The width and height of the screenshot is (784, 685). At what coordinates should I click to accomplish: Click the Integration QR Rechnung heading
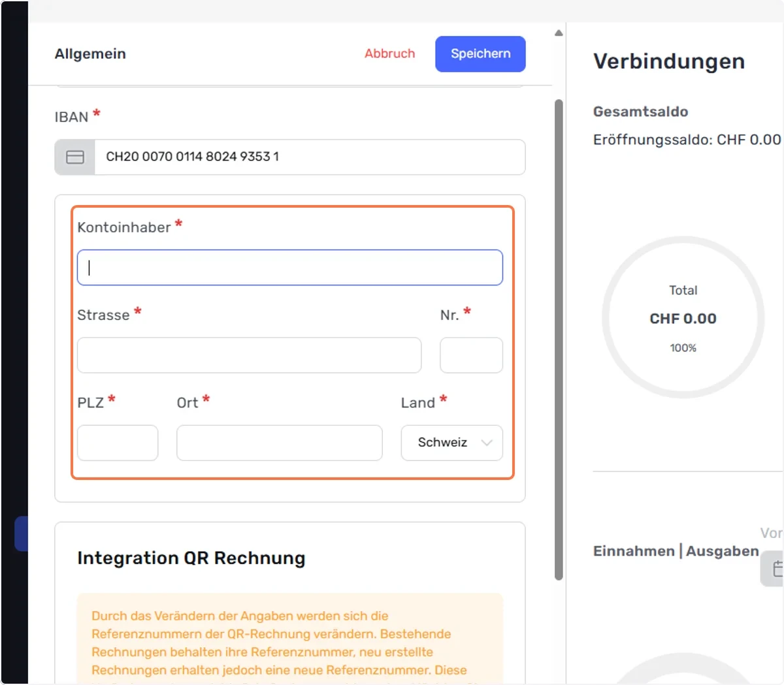pos(191,558)
